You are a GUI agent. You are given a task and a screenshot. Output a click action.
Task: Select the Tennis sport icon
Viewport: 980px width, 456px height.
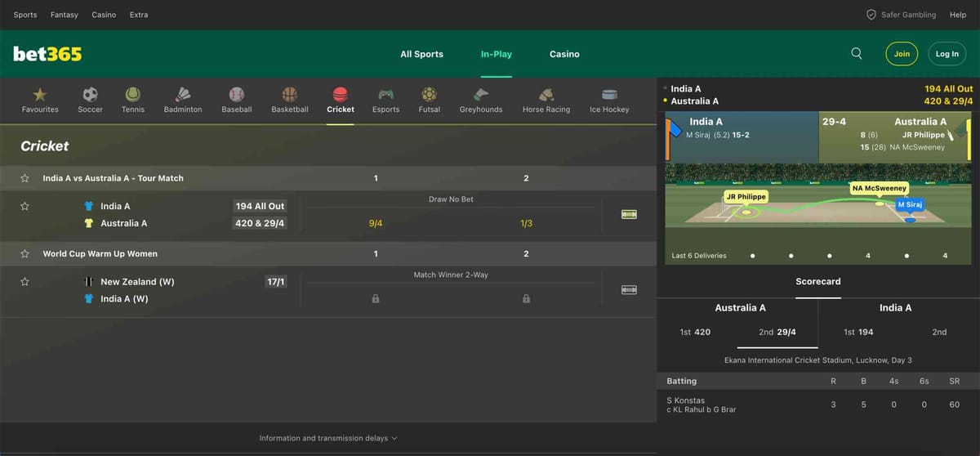click(x=132, y=95)
